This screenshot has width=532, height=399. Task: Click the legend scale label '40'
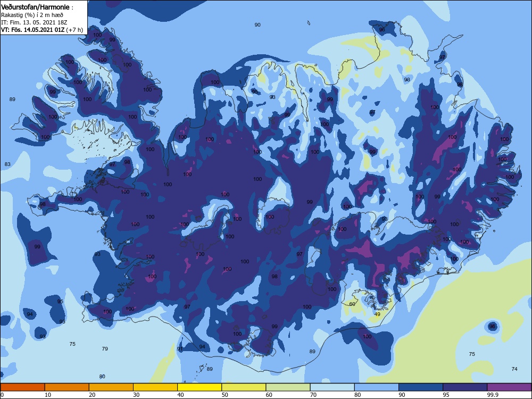click(x=180, y=395)
